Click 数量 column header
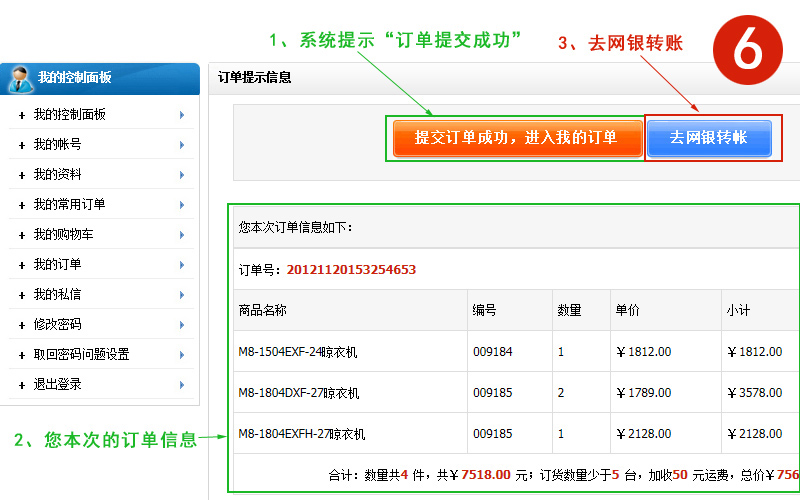 [569, 310]
